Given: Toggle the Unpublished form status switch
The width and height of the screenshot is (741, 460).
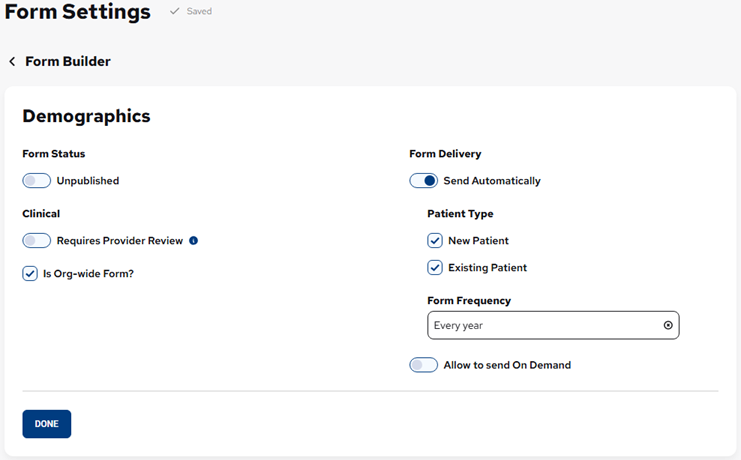Looking at the screenshot, I should click(37, 181).
